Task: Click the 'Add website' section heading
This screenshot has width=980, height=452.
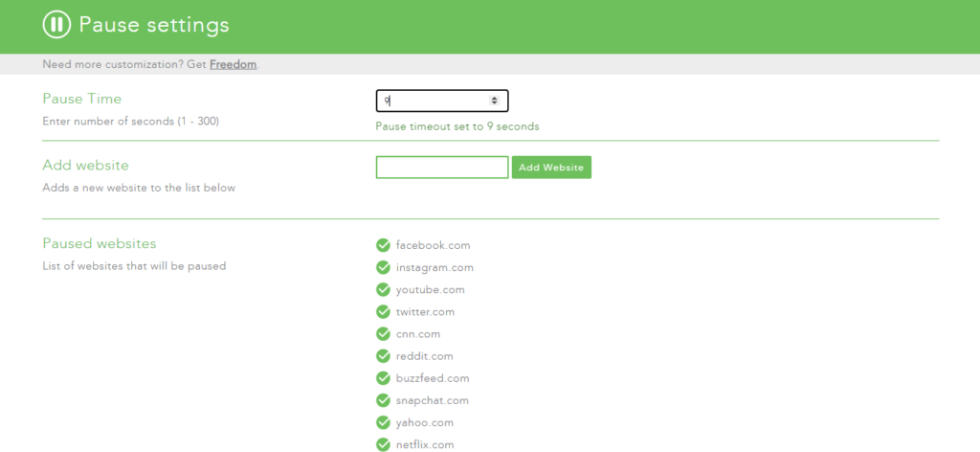Action: [x=85, y=165]
